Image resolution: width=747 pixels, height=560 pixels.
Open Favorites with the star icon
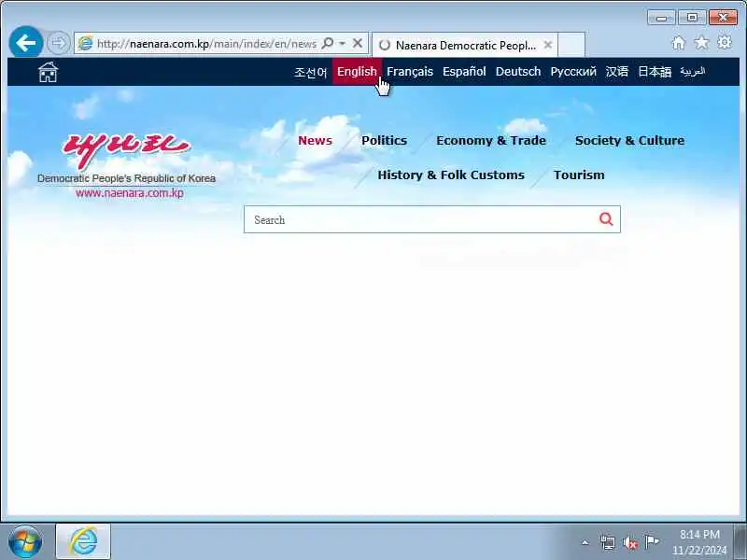tap(701, 43)
